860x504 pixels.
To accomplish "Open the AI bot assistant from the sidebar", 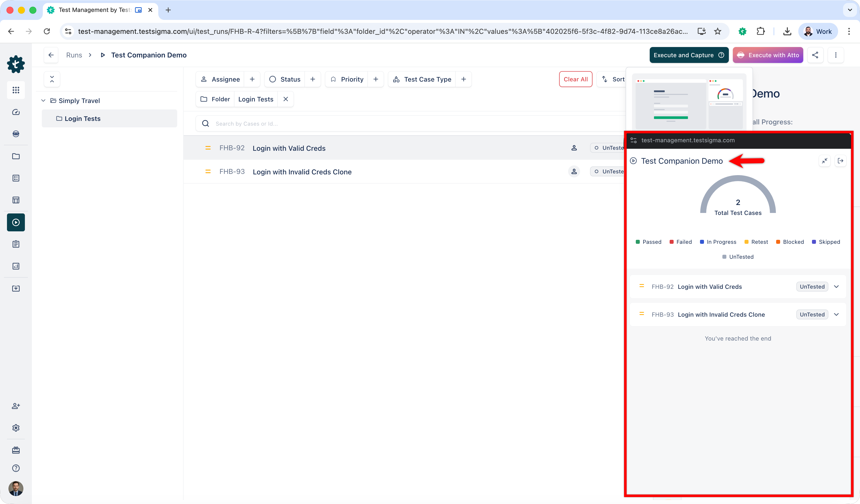I will coord(16,134).
